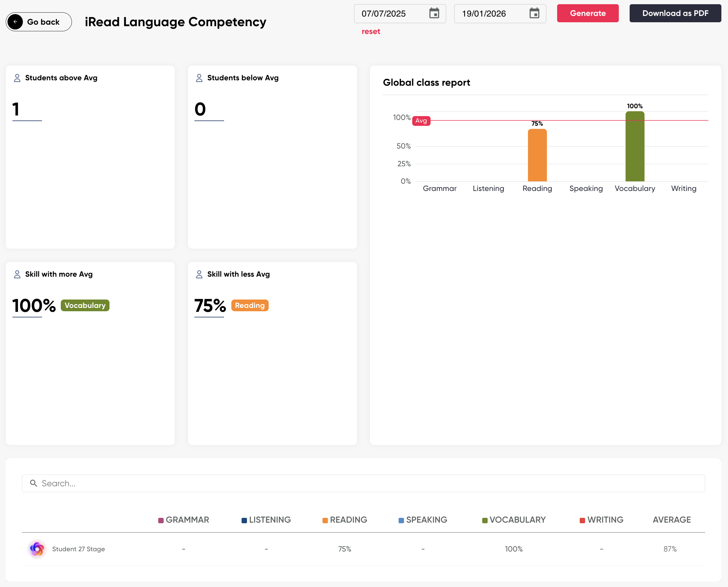Click the Skill with more Avg icon
Viewport: 728px width, 587px height.
pos(17,274)
